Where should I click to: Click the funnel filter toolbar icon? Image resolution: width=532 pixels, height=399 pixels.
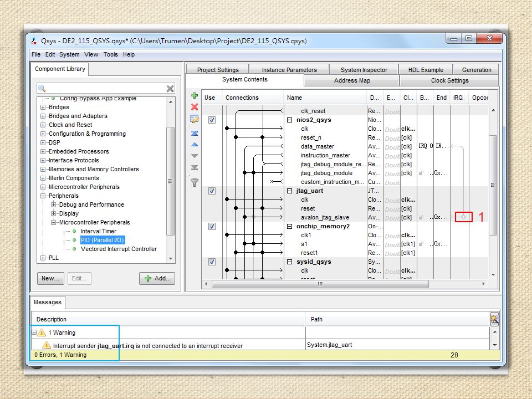[x=195, y=182]
